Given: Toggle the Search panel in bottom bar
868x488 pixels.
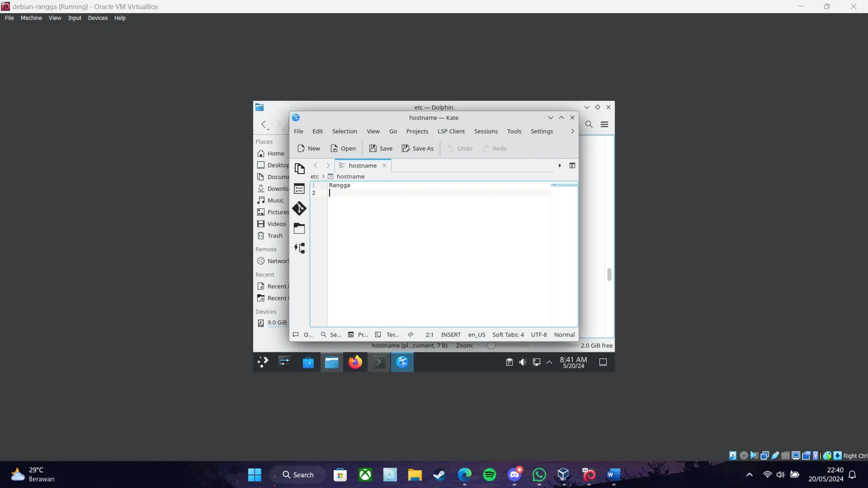Looking at the screenshot, I should tap(331, 335).
